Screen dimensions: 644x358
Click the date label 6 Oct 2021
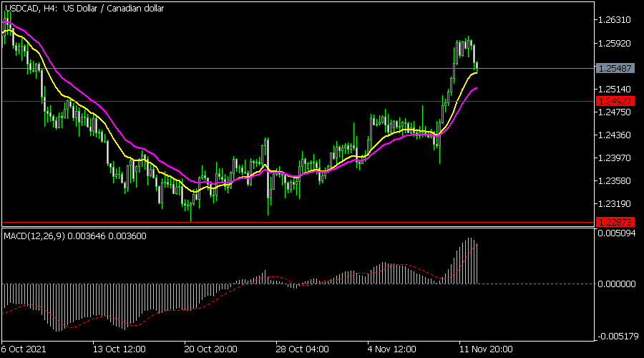click(24, 349)
